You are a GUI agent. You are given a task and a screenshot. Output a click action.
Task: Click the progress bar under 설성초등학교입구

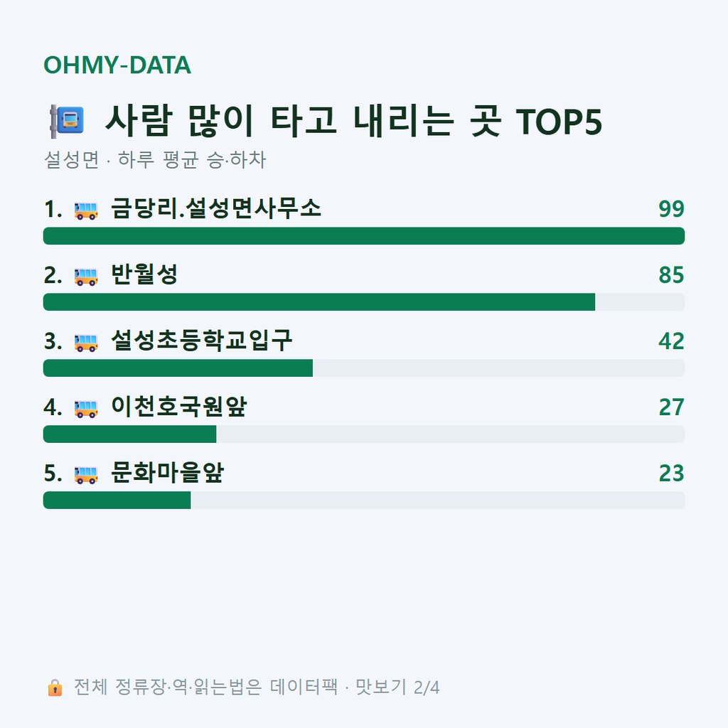click(364, 368)
